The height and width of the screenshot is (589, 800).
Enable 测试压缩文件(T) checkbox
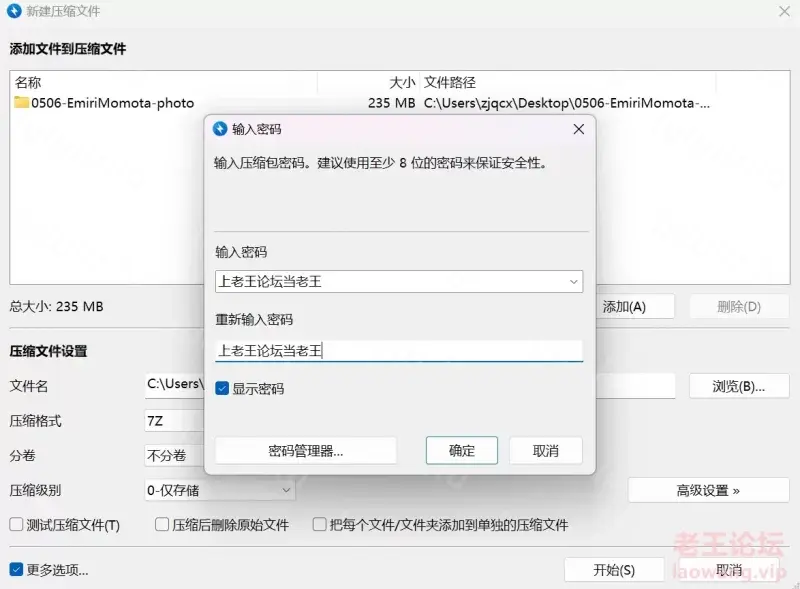[x=16, y=524]
